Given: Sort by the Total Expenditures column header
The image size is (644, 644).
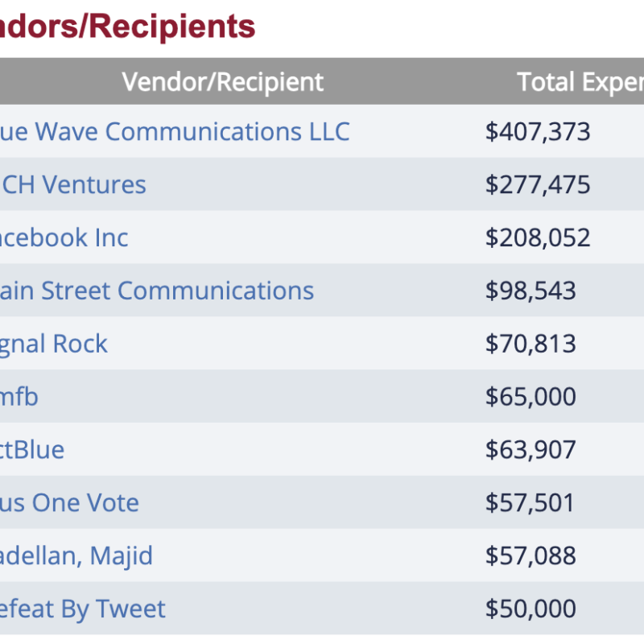Looking at the screenshot, I should pos(580,81).
